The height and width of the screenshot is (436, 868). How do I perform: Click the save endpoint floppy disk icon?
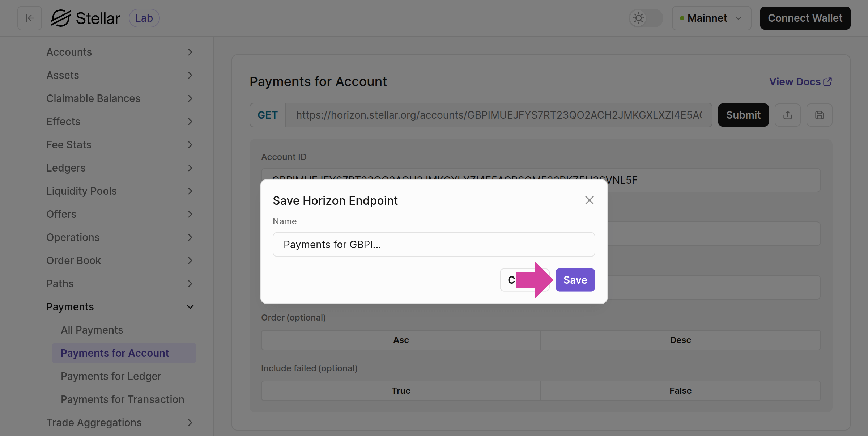[x=819, y=115]
